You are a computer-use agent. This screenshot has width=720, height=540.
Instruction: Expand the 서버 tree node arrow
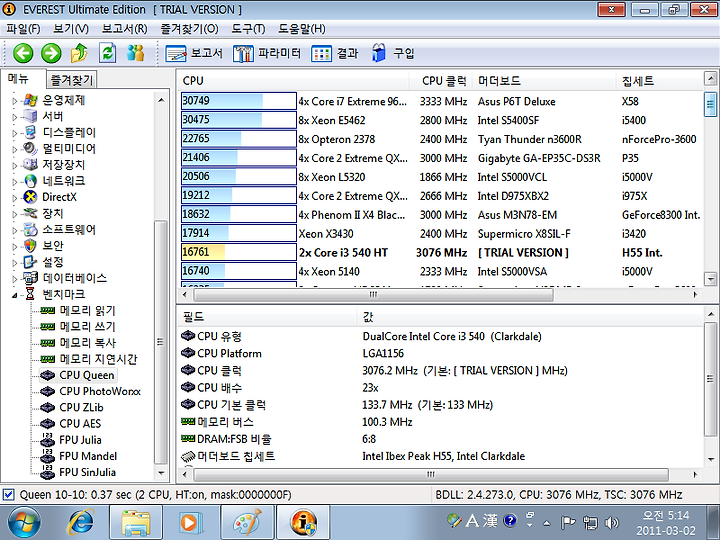15,117
